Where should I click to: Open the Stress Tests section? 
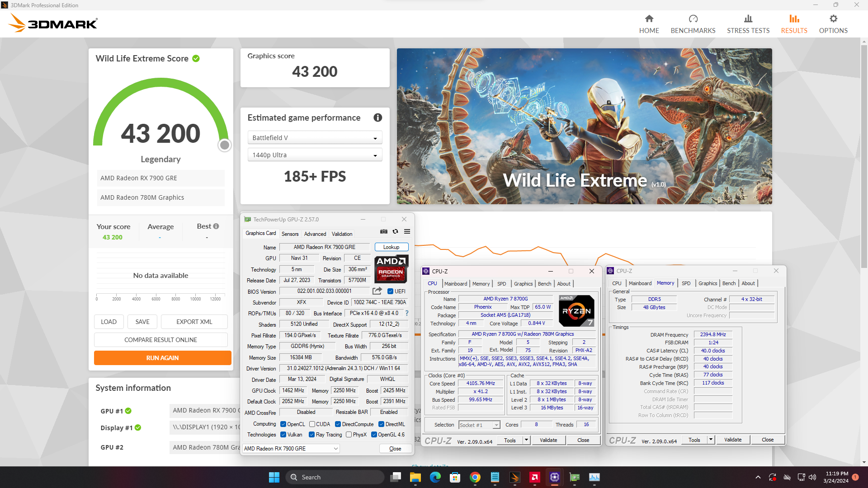coord(748,24)
